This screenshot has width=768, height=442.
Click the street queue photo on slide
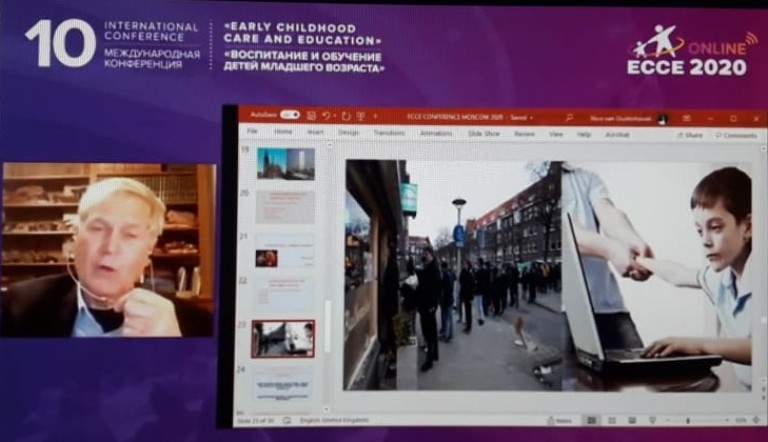pos(454,275)
